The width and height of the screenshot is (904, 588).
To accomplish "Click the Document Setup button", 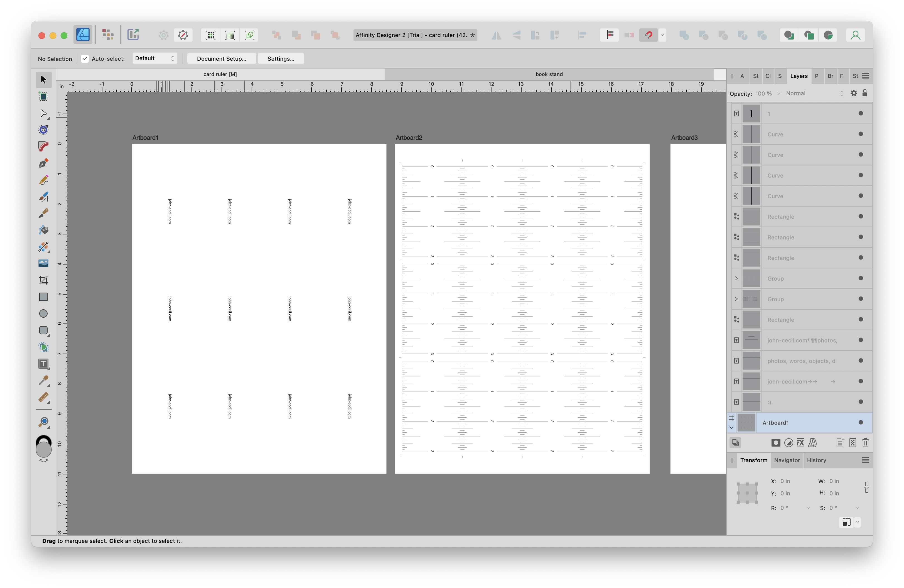I will tap(221, 58).
